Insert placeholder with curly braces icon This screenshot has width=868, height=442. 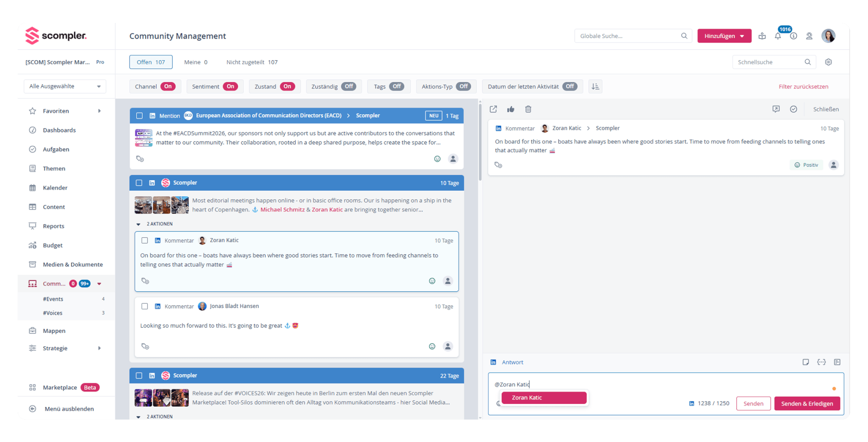[821, 362]
